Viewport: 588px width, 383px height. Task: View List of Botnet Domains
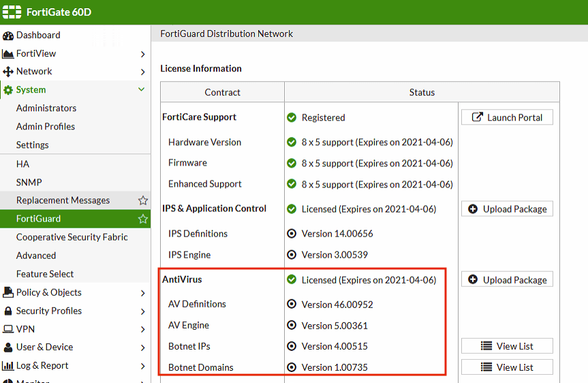coord(507,367)
